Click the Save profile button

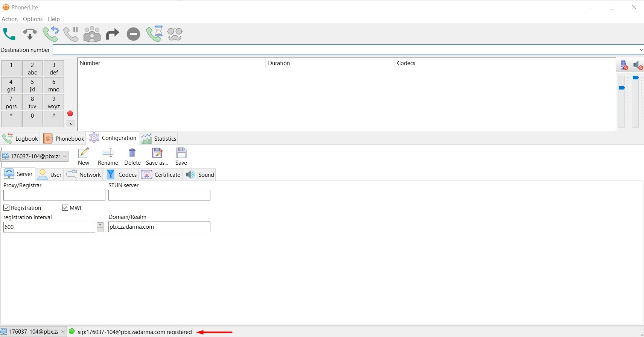point(181,156)
